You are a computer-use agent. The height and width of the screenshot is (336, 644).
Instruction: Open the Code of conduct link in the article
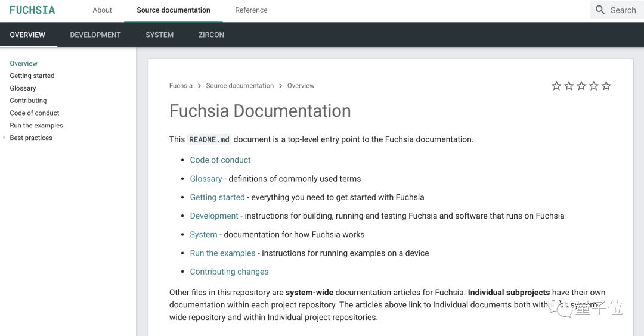click(220, 160)
